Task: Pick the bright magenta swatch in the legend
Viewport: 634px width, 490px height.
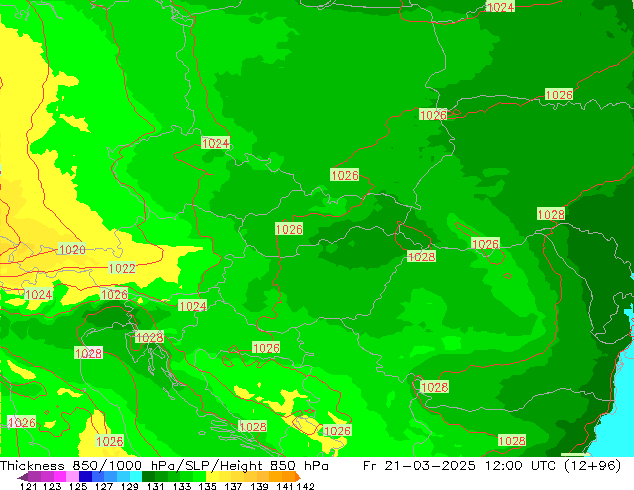Action: pos(60,477)
